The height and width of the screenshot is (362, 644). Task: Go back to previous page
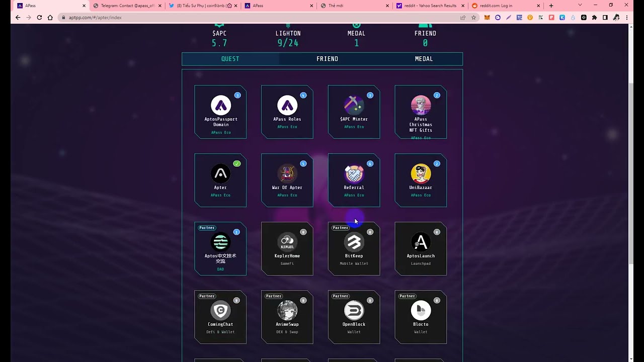18,17
